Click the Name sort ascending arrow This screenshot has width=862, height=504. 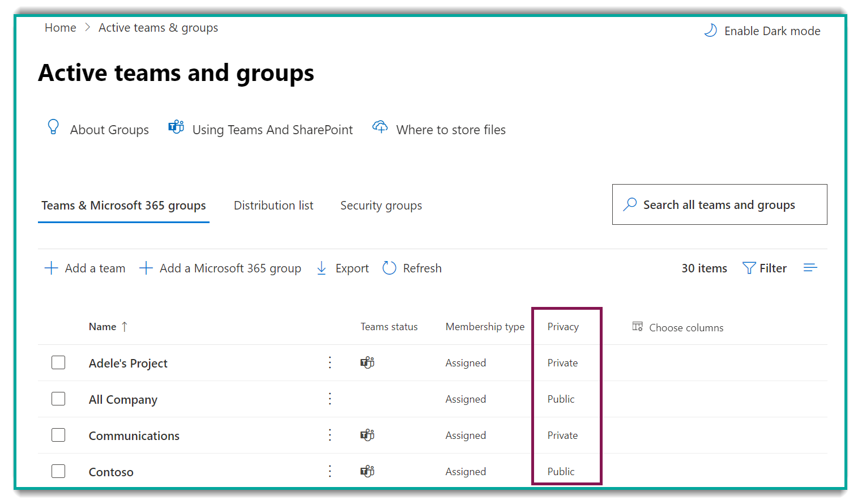(x=125, y=327)
